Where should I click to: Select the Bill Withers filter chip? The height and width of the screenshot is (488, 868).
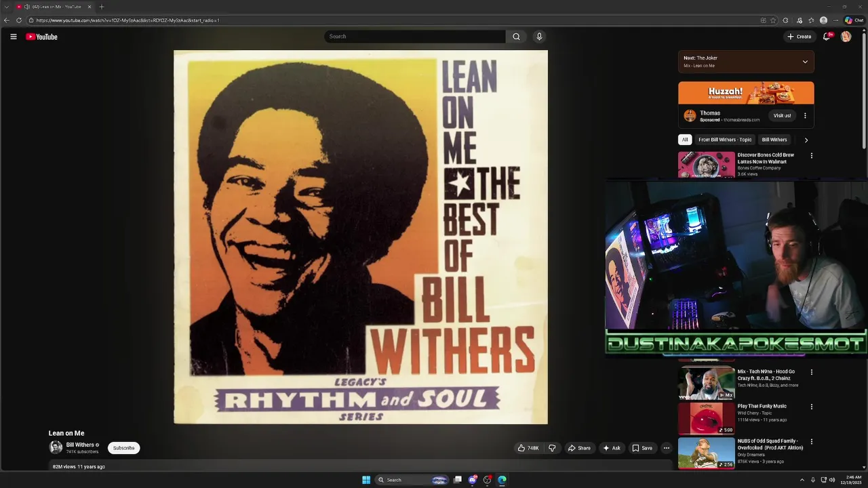tap(774, 140)
